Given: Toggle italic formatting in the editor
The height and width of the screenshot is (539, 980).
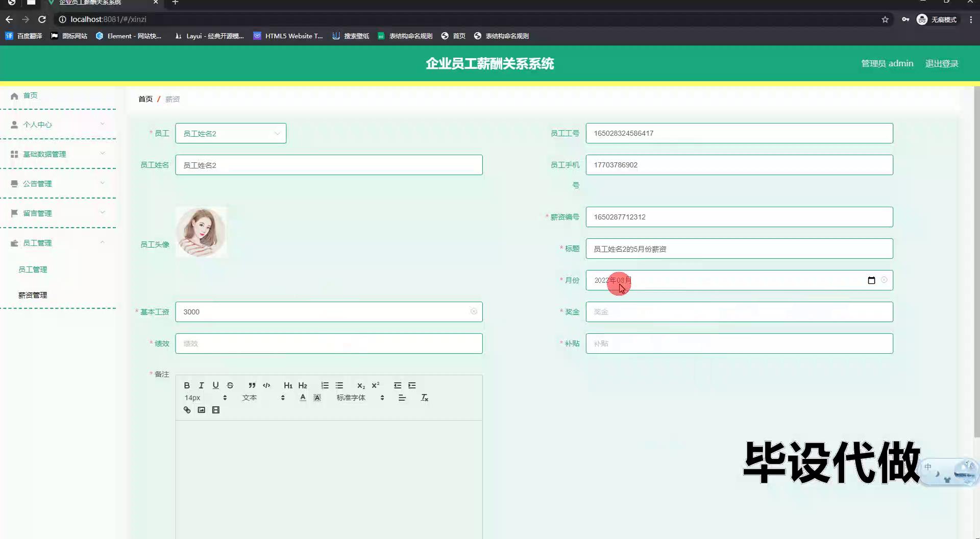Looking at the screenshot, I should 201,385.
